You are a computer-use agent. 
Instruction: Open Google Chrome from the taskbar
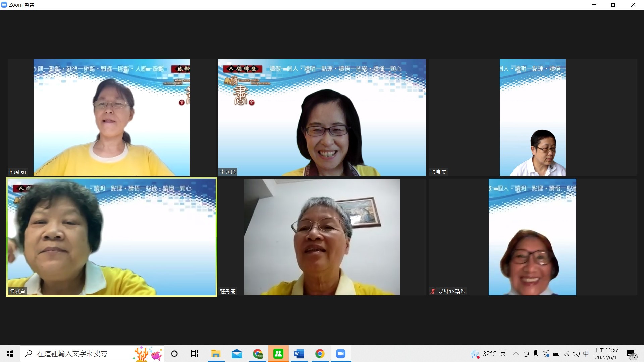(320, 354)
